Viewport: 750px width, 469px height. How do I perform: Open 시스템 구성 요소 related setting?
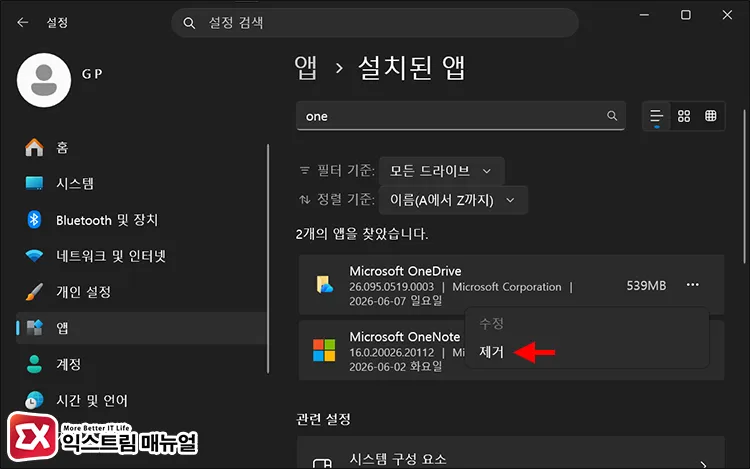point(511,453)
